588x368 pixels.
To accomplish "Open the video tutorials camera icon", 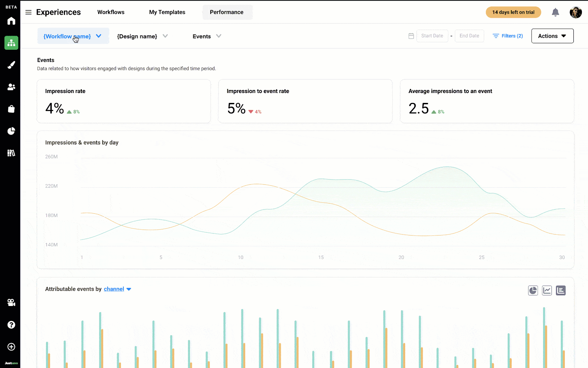I will (11, 302).
